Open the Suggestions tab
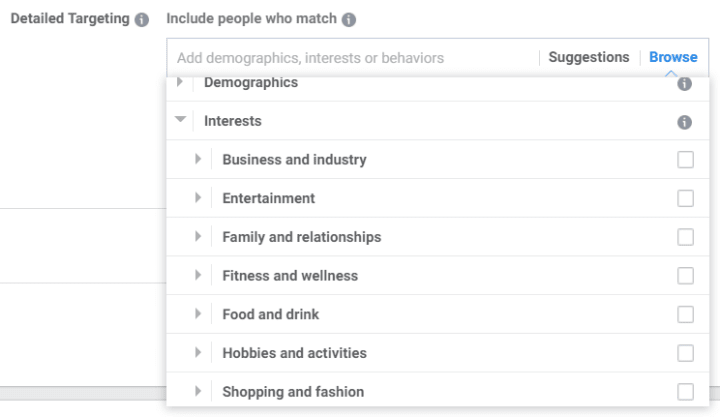Viewport: 720px width, 417px height. 589,57
